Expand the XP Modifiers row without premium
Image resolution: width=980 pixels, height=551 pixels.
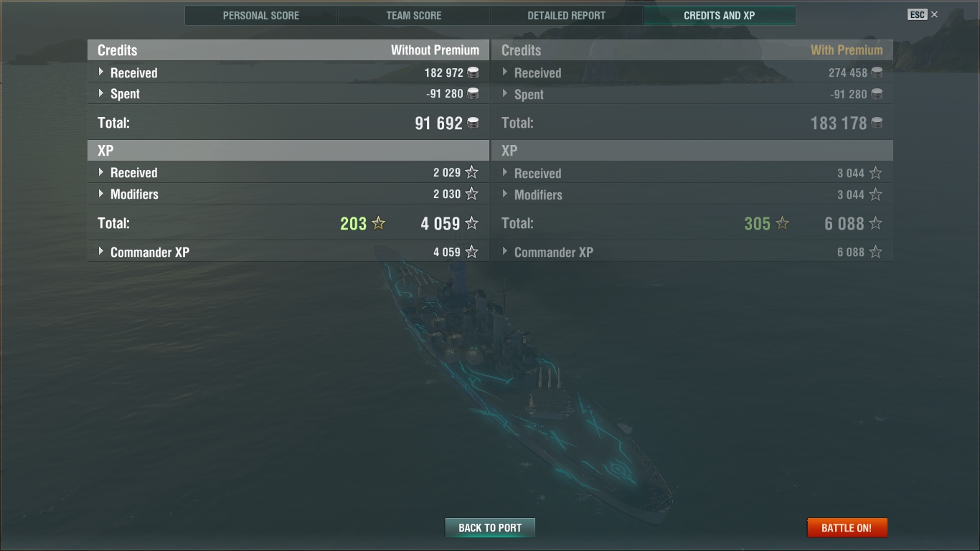[x=288, y=194]
